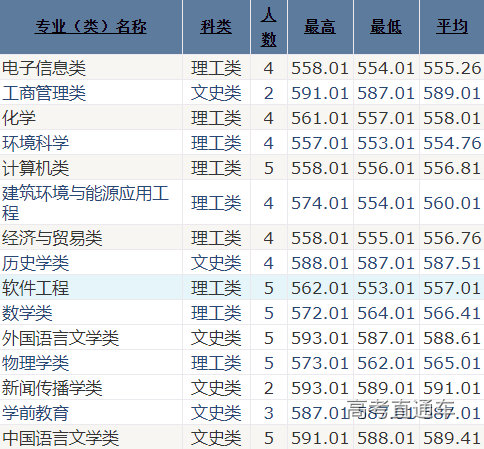The width and height of the screenshot is (484, 449).
Task: Click 588.61 average for 外国语言文学类
Action: (452, 338)
